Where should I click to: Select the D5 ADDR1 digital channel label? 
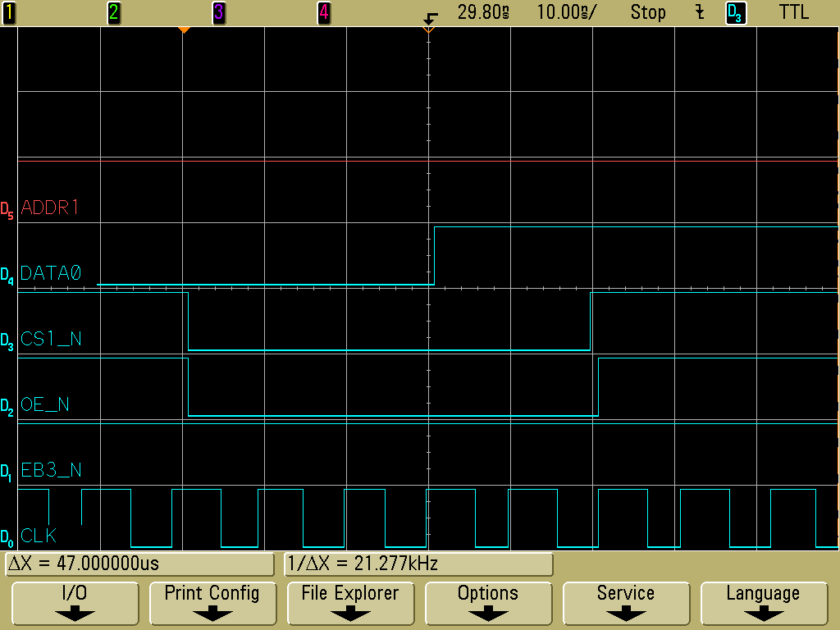(x=49, y=208)
